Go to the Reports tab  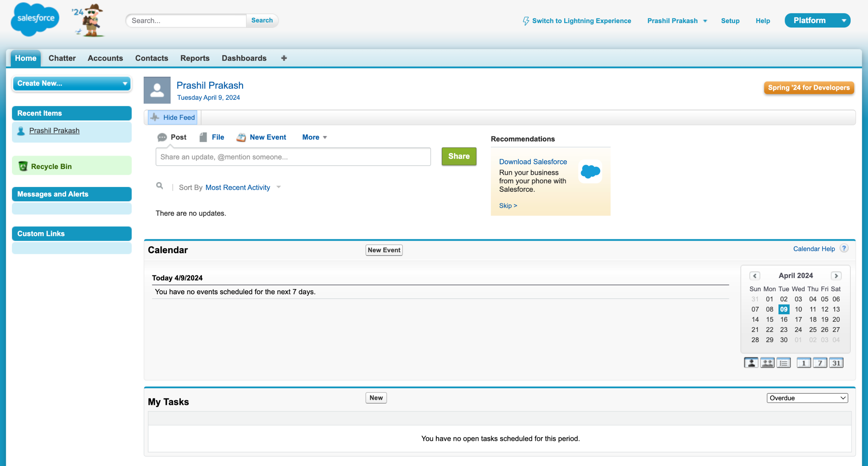(x=195, y=58)
